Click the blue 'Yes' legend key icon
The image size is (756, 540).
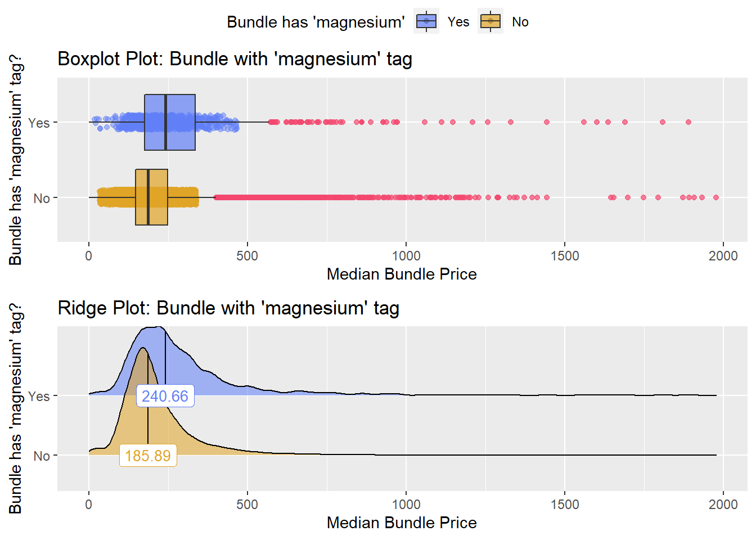click(426, 22)
